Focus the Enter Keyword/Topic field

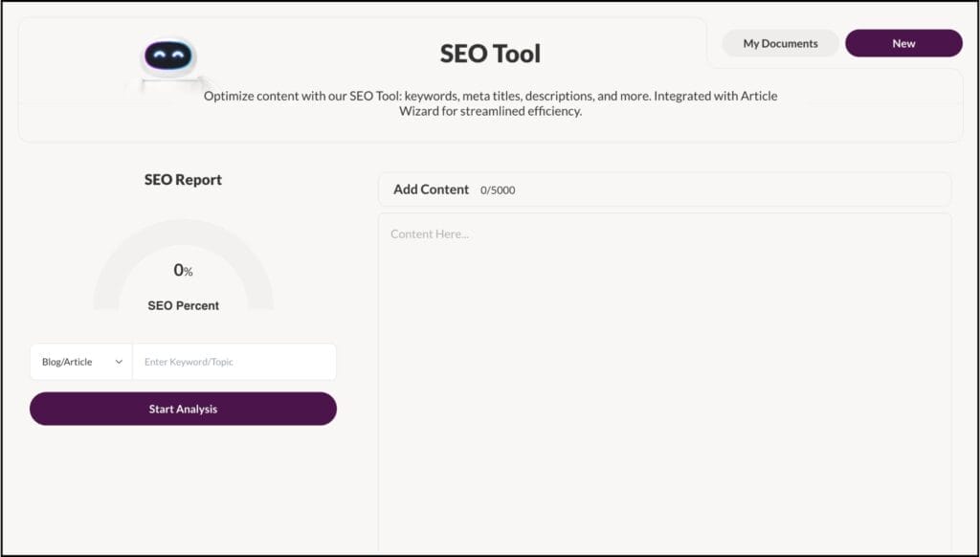pyautogui.click(x=234, y=362)
